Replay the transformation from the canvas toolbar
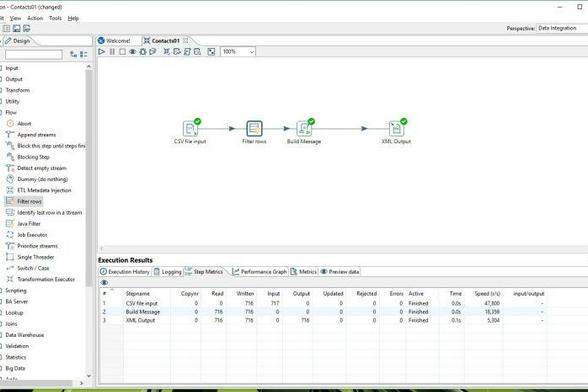Screen dimensions: 588x392 153,52
